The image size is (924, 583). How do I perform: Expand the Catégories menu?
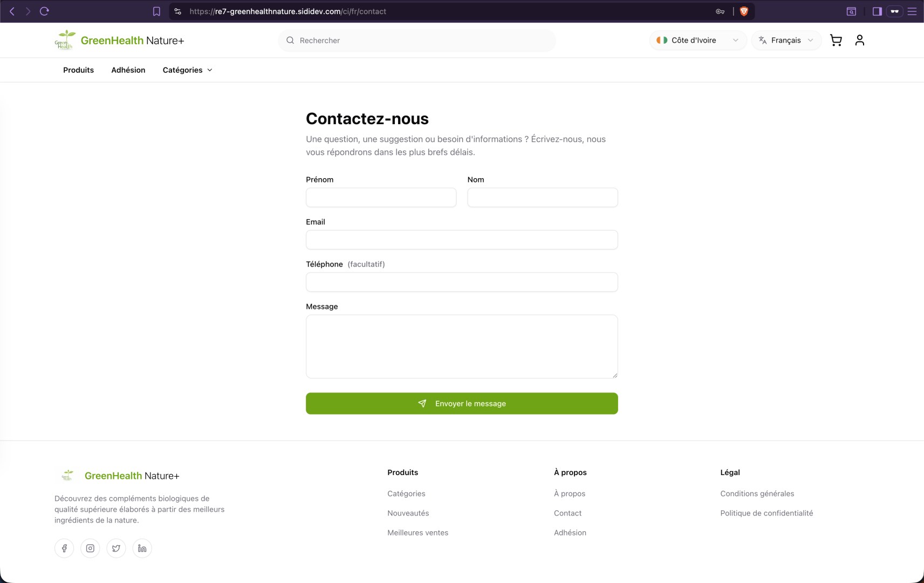187,70
